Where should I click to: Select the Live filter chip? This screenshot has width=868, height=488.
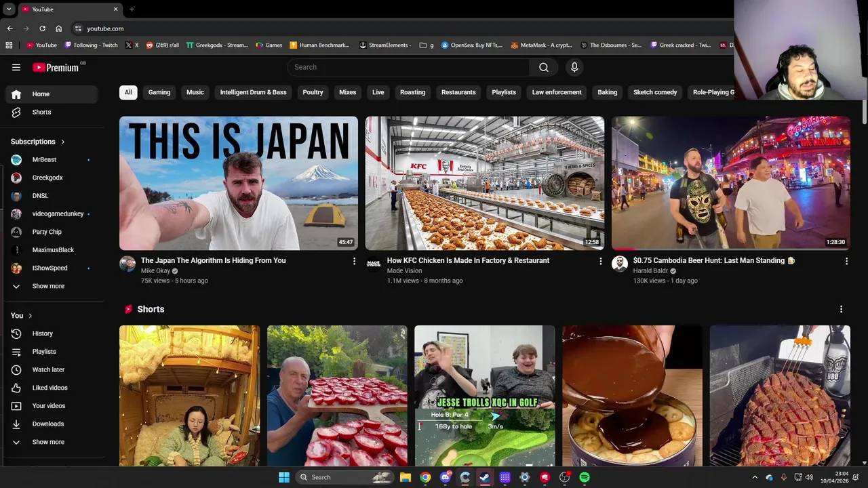pyautogui.click(x=378, y=92)
